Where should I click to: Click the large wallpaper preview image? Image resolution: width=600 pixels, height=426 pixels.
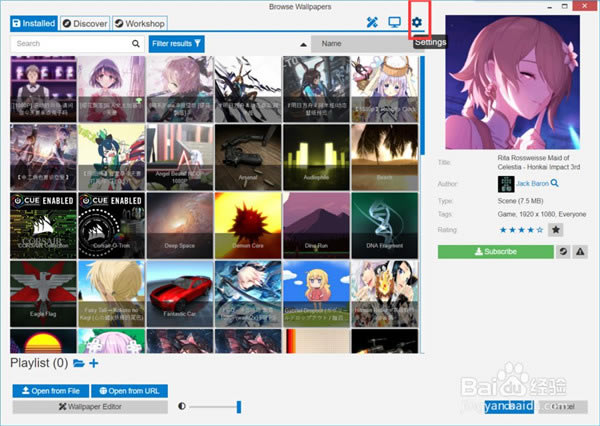point(512,82)
